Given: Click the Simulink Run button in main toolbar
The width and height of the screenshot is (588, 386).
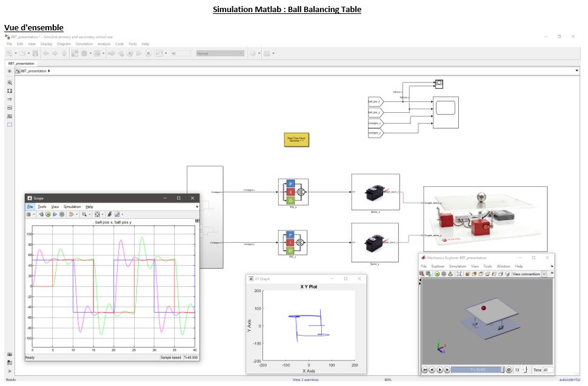Looking at the screenshot, I should [x=130, y=53].
